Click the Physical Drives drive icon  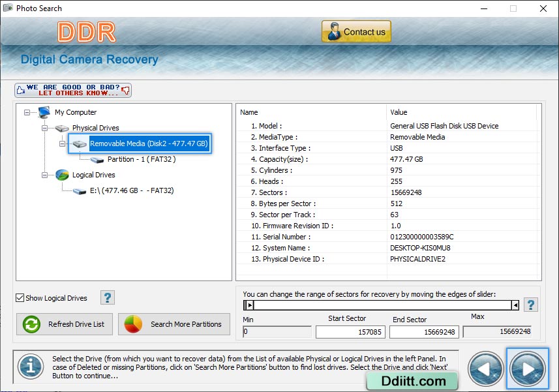click(62, 128)
